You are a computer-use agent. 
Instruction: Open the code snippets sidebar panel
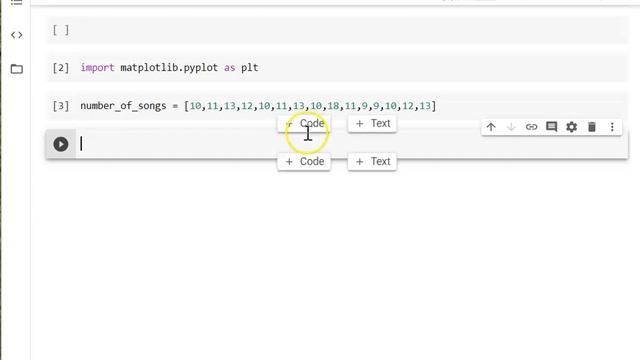[16, 35]
